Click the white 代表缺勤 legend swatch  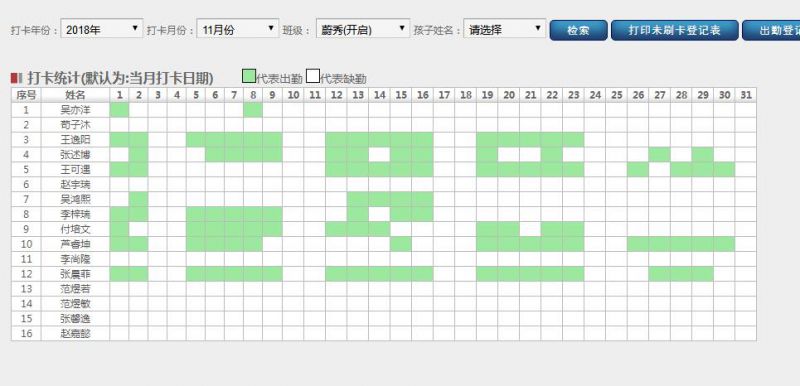click(313, 76)
